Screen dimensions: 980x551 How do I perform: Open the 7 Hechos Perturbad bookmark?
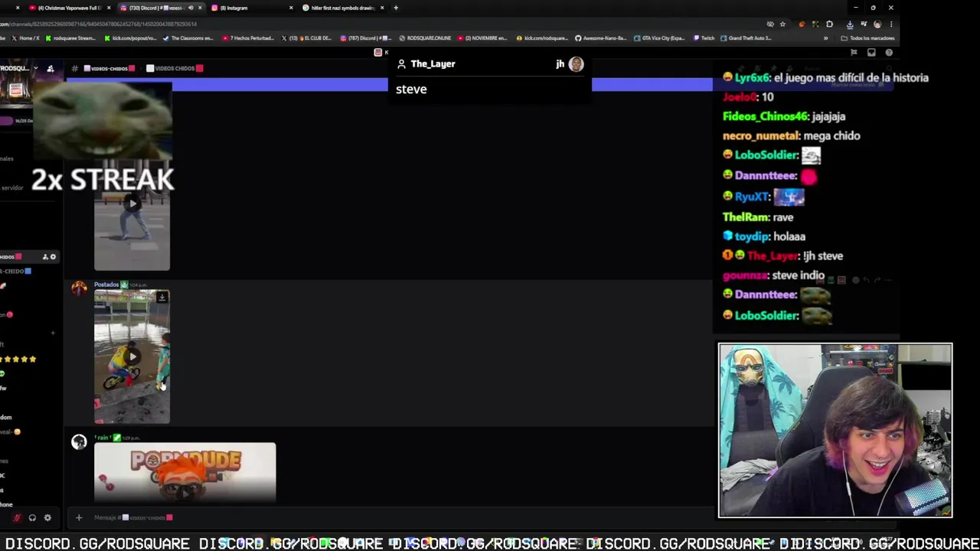click(248, 37)
